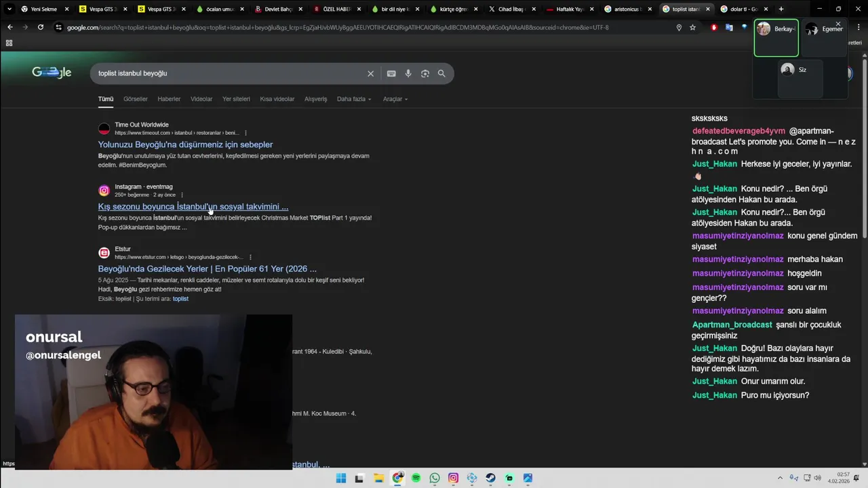868x488 pixels.
Task: Open more options for Time Out Worldwide result
Action: coord(245,133)
